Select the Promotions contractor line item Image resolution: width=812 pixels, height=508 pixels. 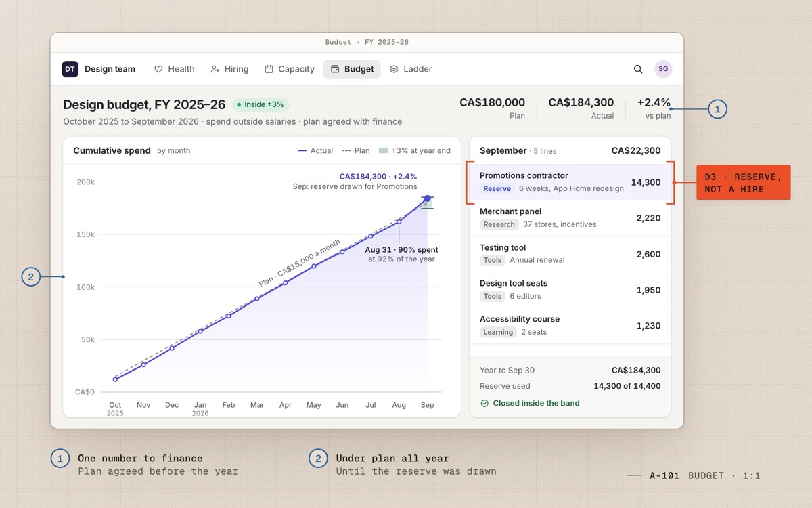point(570,182)
